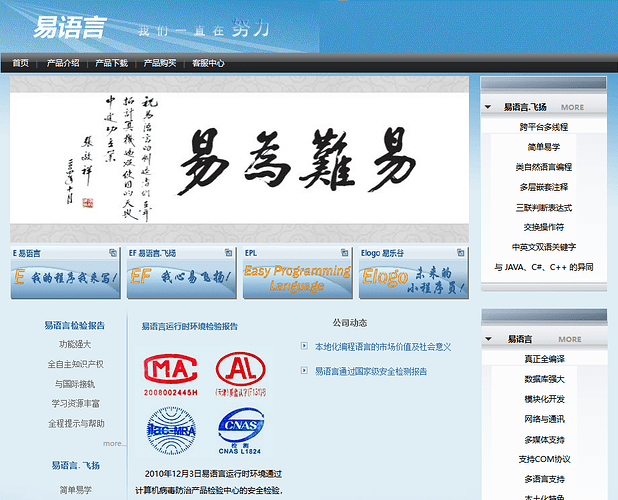Click 三联判断表达式 in sidebar
Viewport: 618px width, 500px height.
tap(544, 207)
